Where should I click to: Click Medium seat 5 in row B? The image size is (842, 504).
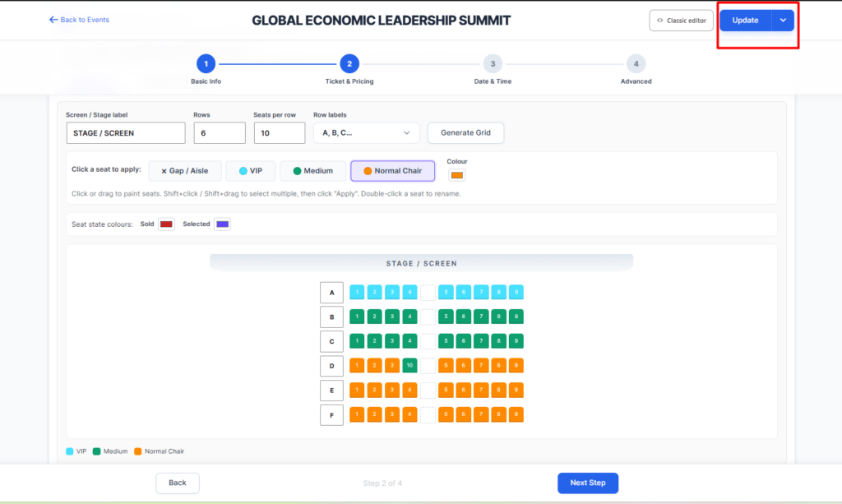coord(446,317)
